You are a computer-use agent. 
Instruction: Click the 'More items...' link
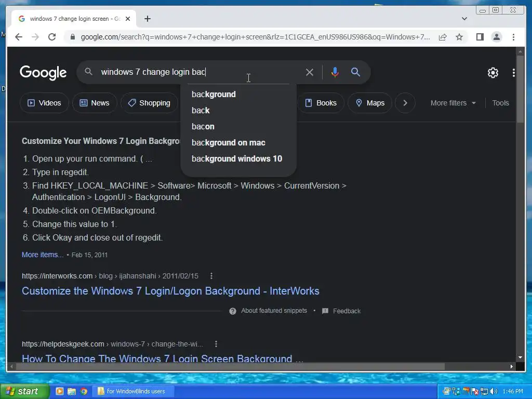point(43,255)
